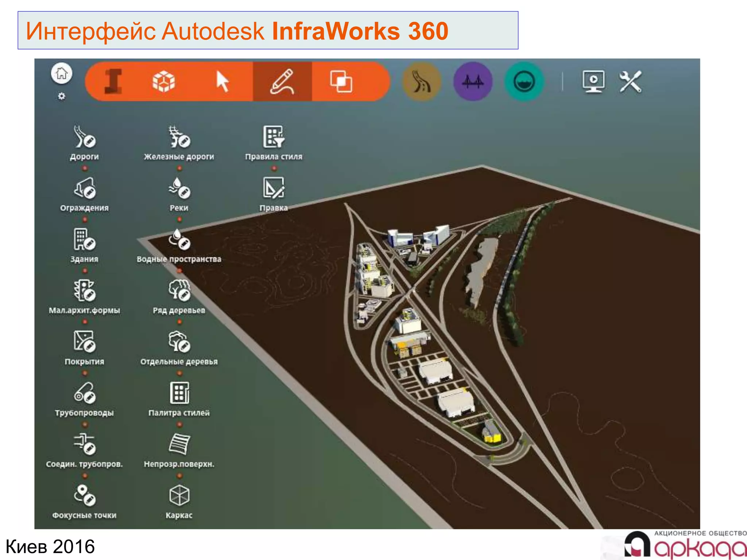747x560 pixels.
Task: Select the Ряд деревьев tree row tool
Action: click(179, 297)
